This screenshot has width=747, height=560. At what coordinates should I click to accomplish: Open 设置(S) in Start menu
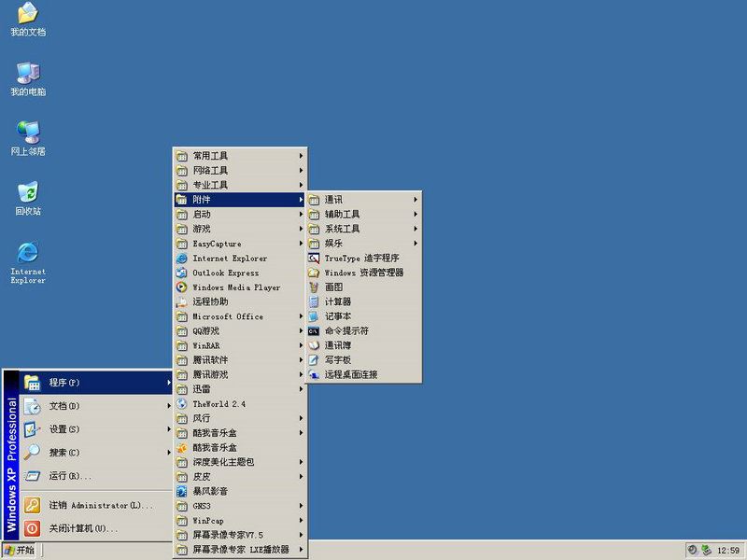pos(96,429)
